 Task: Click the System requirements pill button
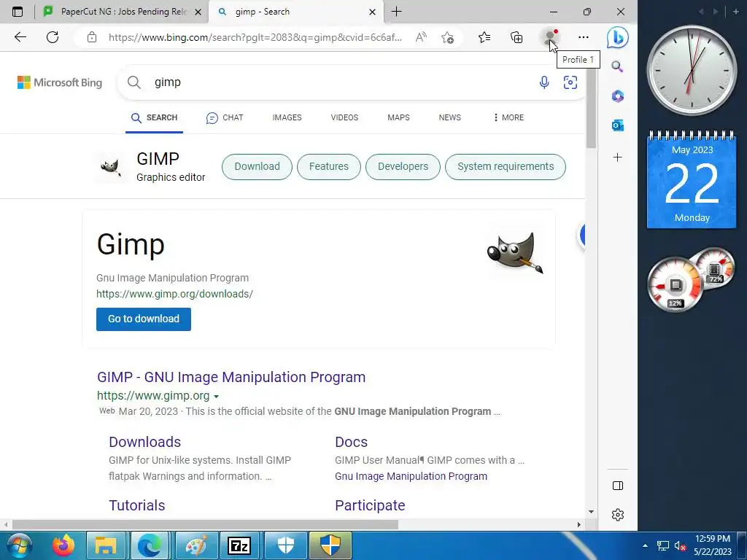[506, 167]
